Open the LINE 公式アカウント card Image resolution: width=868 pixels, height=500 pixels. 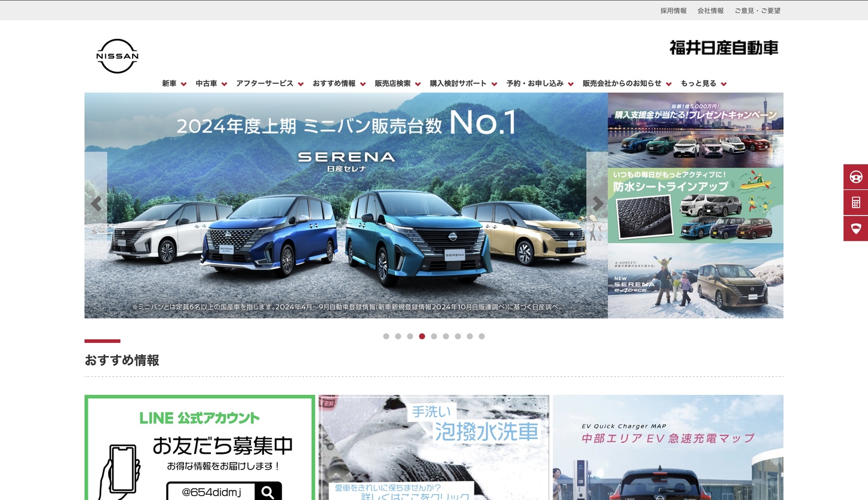point(200,447)
